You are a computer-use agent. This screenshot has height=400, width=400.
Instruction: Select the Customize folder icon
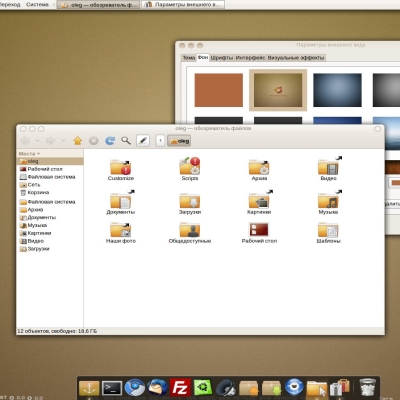(x=121, y=167)
